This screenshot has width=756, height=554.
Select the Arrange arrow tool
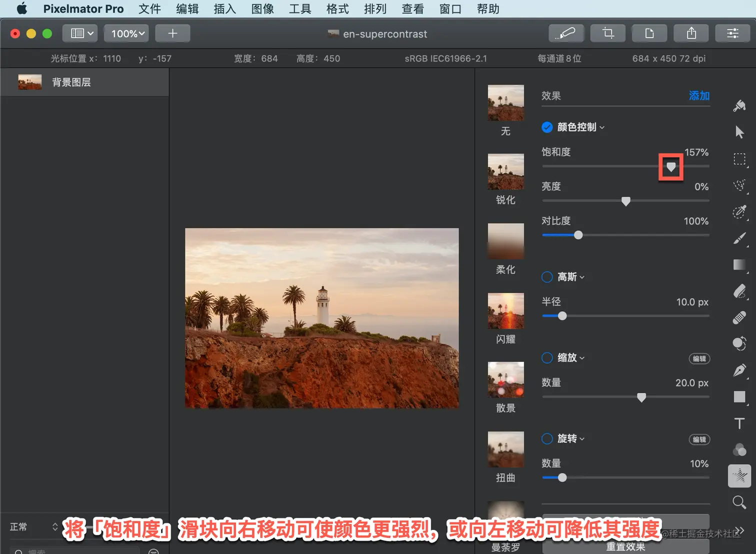pyautogui.click(x=739, y=132)
